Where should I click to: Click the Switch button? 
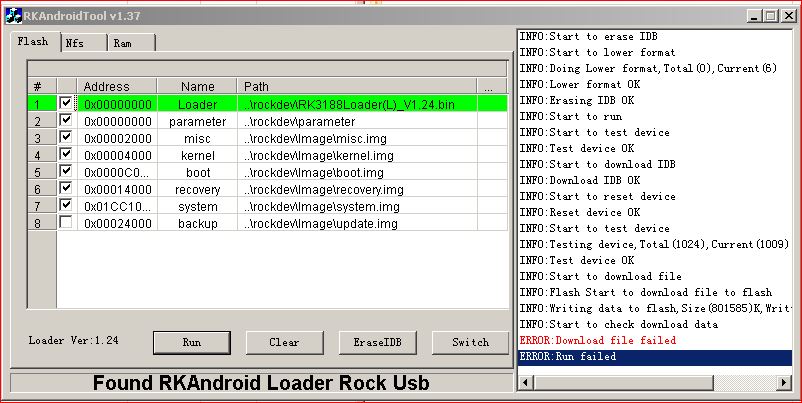(471, 342)
